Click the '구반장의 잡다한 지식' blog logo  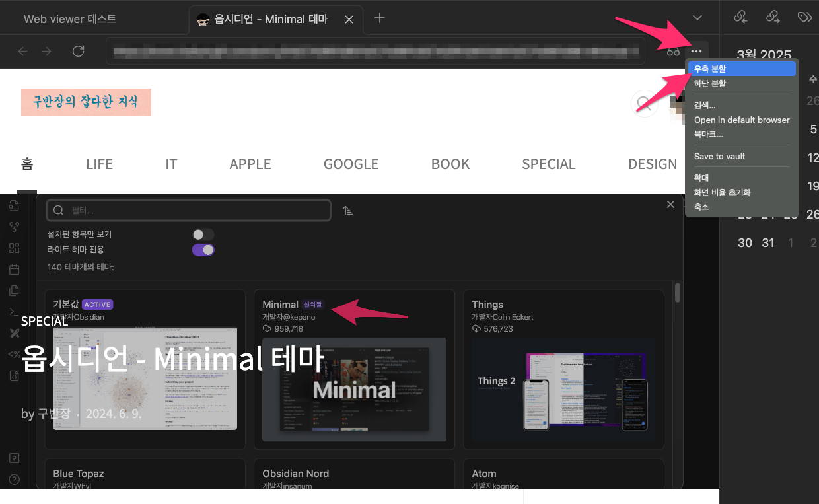click(x=86, y=102)
